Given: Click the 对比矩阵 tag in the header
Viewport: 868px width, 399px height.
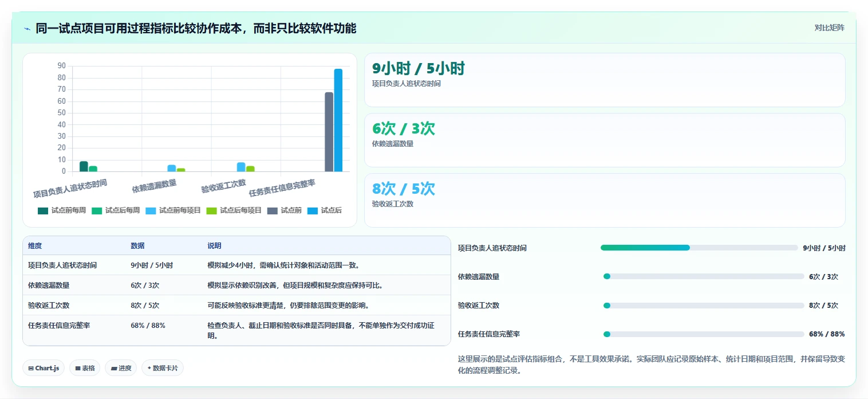Looking at the screenshot, I should coord(829,28).
